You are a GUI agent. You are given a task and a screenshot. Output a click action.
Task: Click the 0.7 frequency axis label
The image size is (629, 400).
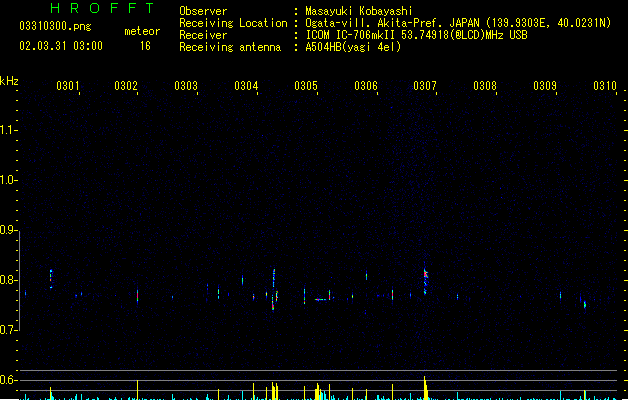click(7, 330)
